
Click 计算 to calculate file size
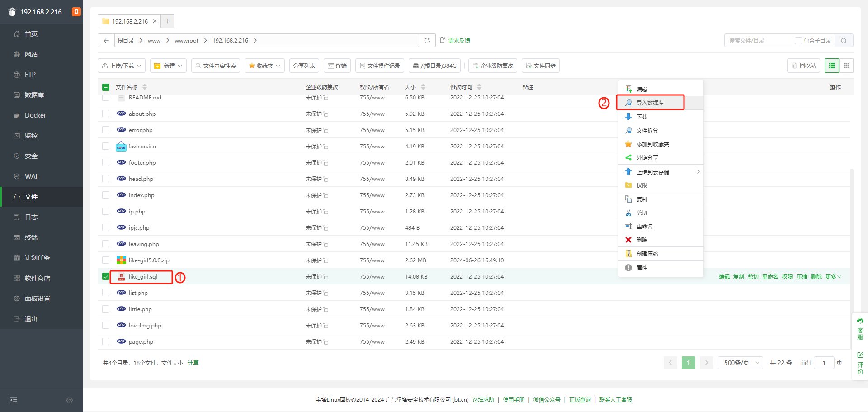(193, 363)
